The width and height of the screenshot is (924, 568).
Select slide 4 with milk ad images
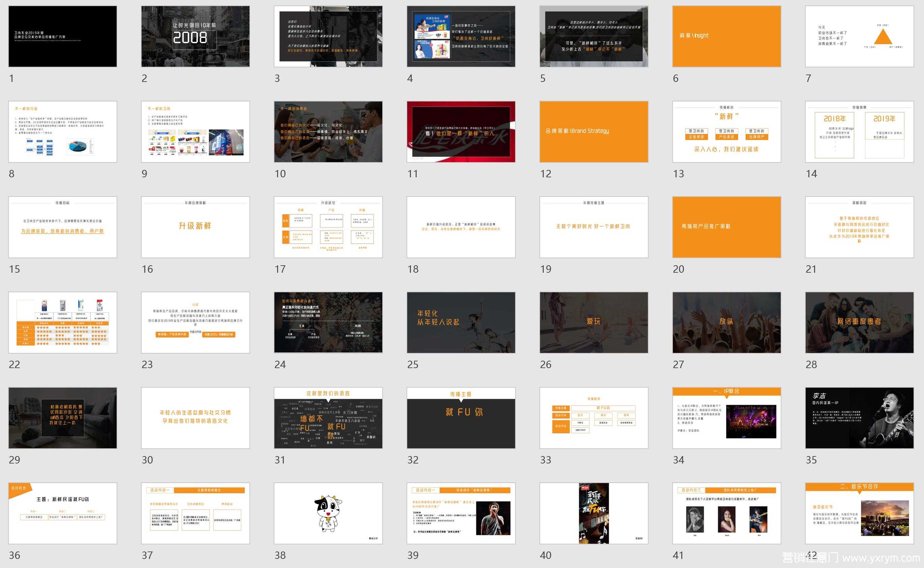point(461,36)
